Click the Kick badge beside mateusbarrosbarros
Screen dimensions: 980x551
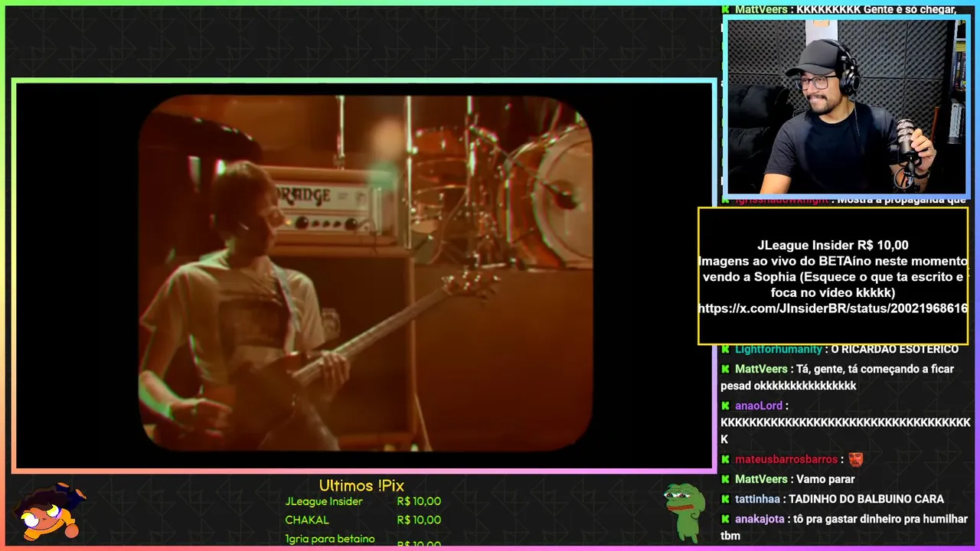(x=725, y=459)
